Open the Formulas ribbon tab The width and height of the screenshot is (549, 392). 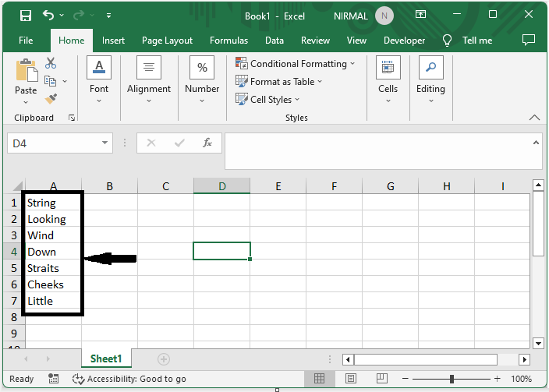pos(228,41)
